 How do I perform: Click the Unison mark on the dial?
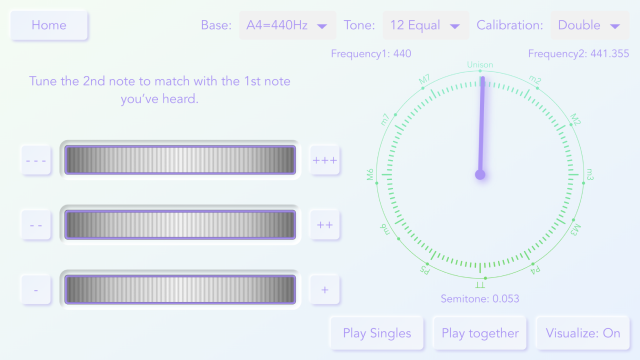(480, 65)
